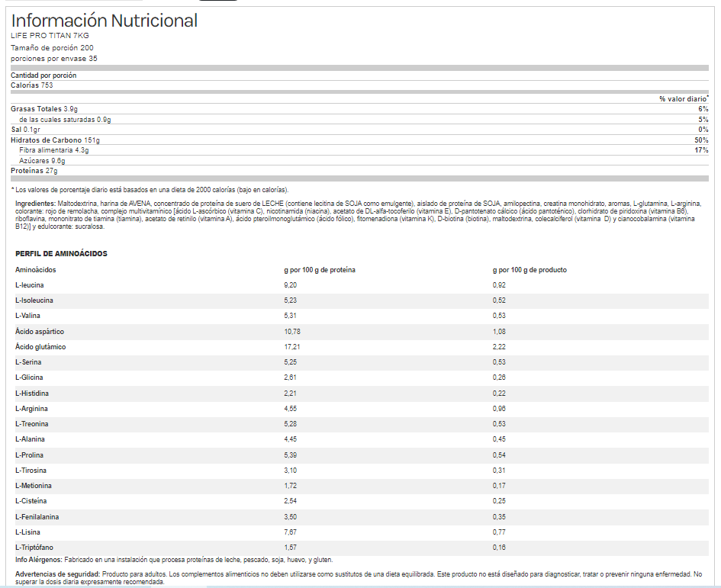
Task: Click the Información Nutricional heading
Action: coord(104,21)
